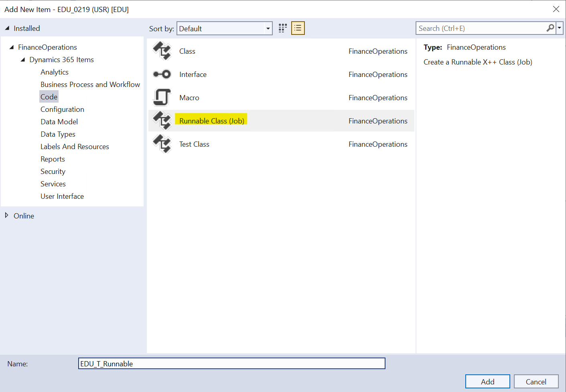Collapse the Installed section
This screenshot has height=392, width=566.
coord(7,28)
